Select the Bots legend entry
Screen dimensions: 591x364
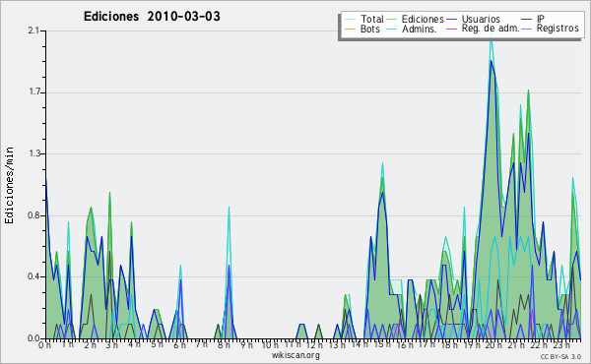(x=362, y=29)
